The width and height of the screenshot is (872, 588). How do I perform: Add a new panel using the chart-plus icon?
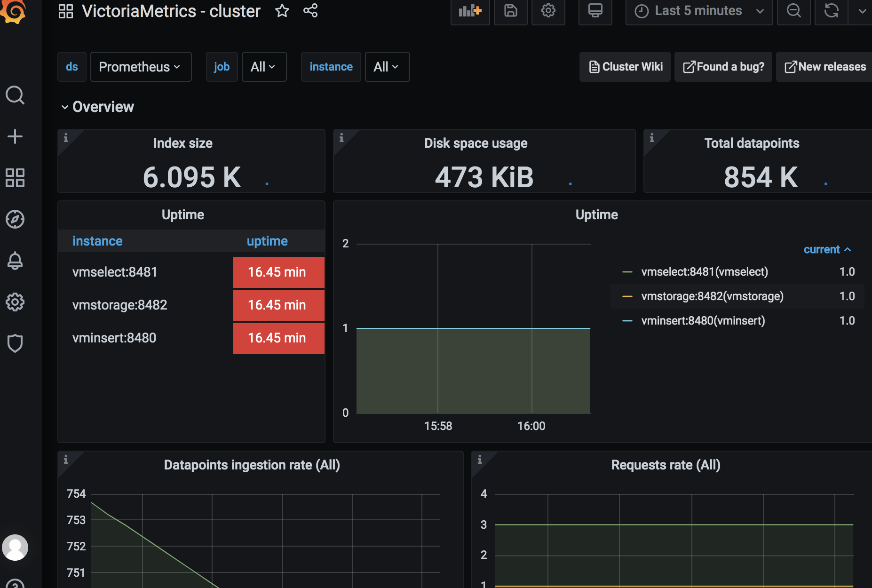point(470,11)
